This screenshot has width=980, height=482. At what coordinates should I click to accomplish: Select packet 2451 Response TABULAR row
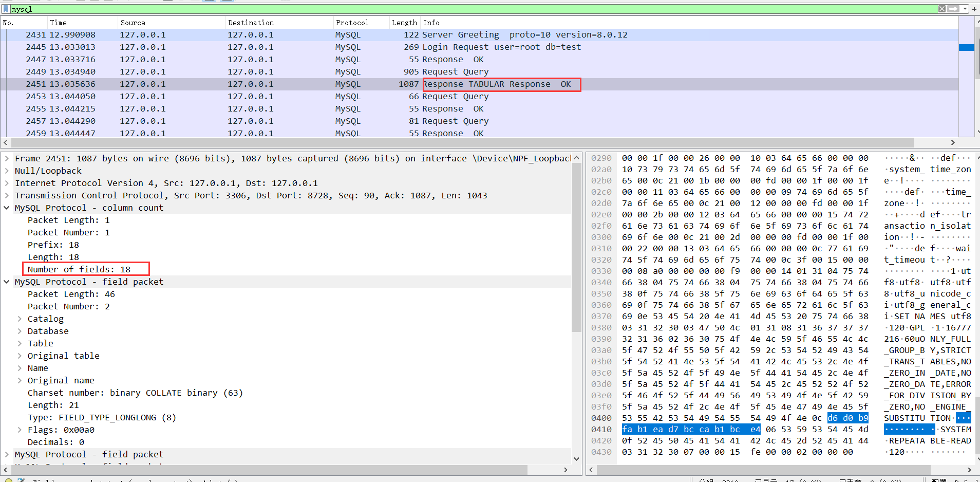click(480, 84)
